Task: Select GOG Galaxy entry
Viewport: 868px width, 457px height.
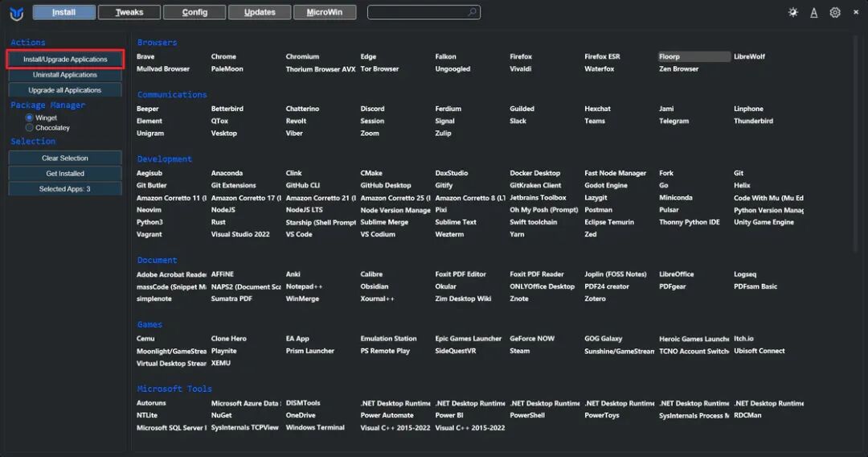Action: (x=604, y=339)
